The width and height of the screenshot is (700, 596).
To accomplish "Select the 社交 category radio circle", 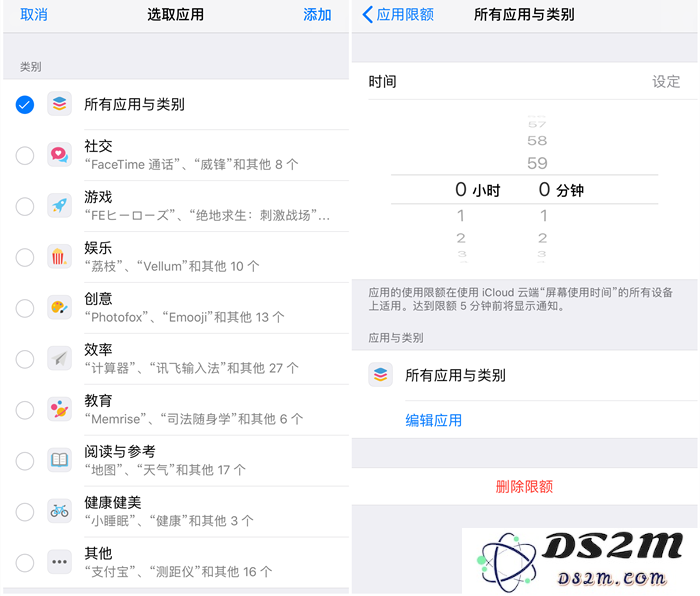I will (25, 155).
